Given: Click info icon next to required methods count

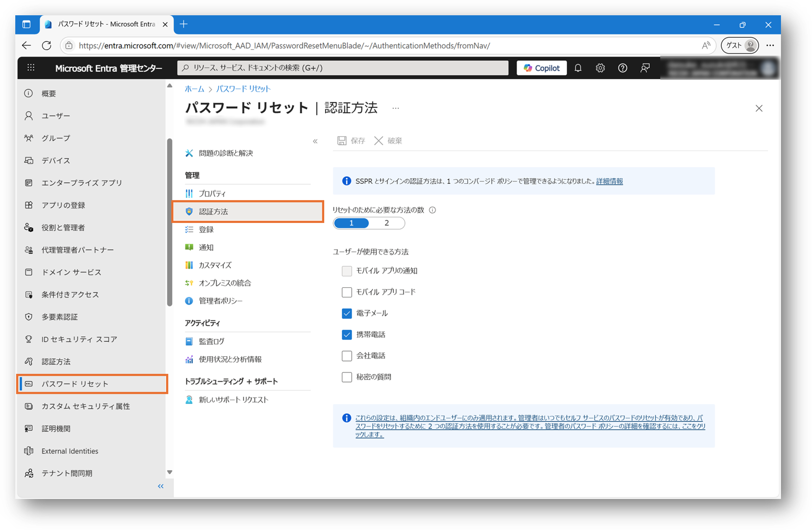Looking at the screenshot, I should click(432, 210).
